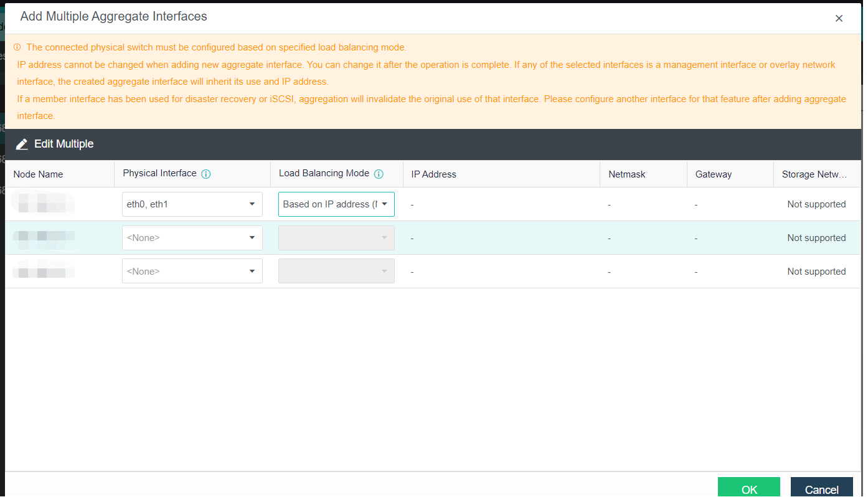The height and width of the screenshot is (497, 868).
Task: Click the Storage Network column header
Action: 814,174
